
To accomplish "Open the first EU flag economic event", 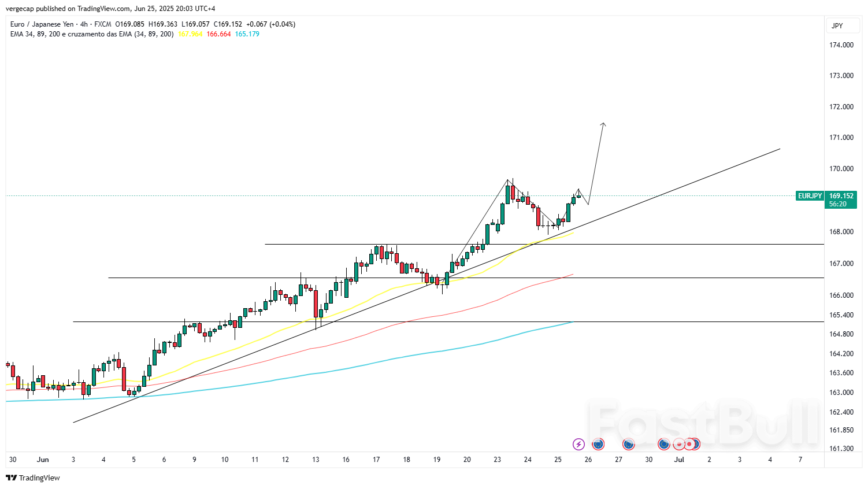I will click(599, 444).
